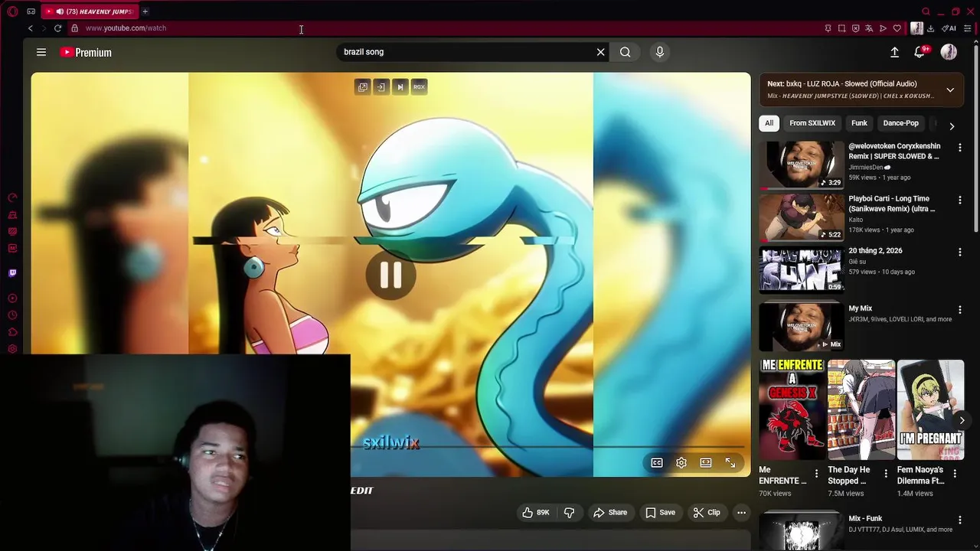Click the video pop-out overlay icon
The width and height of the screenshot is (980, 551).
(x=362, y=86)
